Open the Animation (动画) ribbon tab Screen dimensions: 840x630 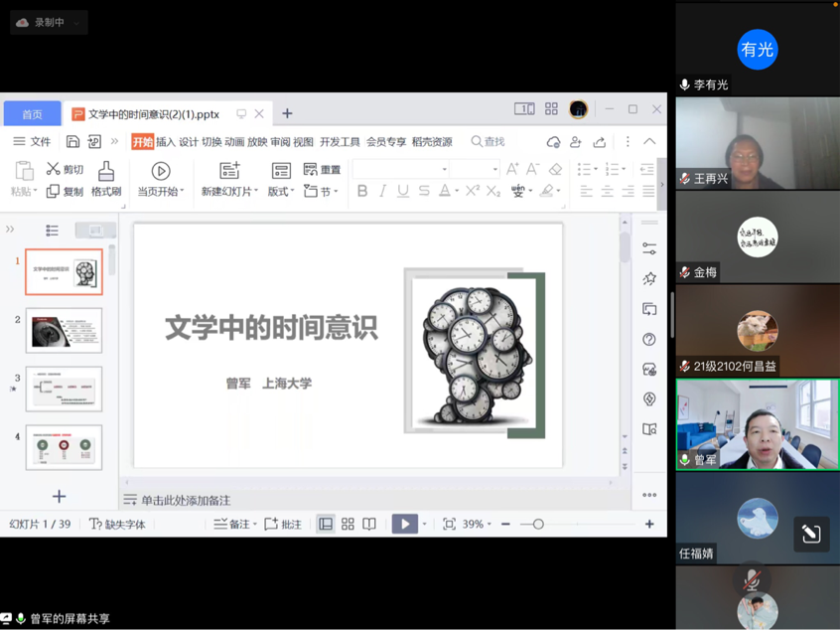click(234, 142)
